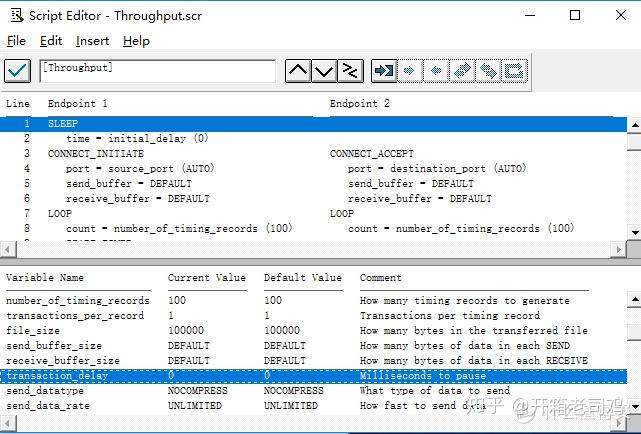Viewport: 641px width, 434px height.
Task: Close the Script Editor window
Action: [x=621, y=16]
